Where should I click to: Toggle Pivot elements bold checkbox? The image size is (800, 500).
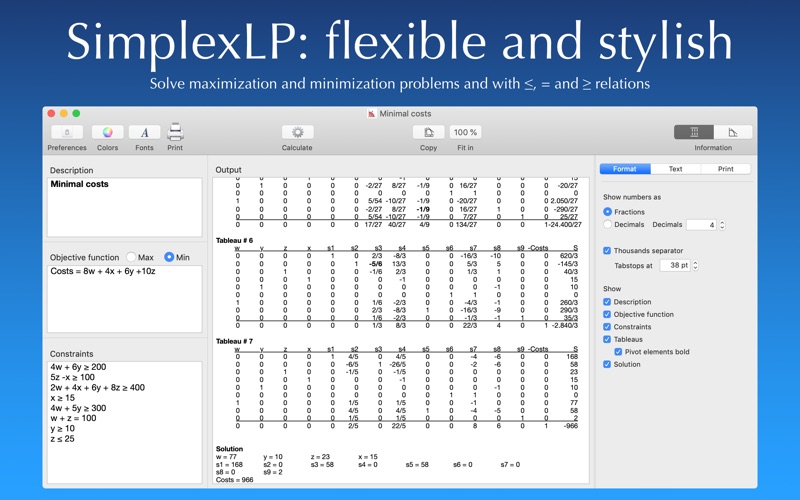coord(618,352)
